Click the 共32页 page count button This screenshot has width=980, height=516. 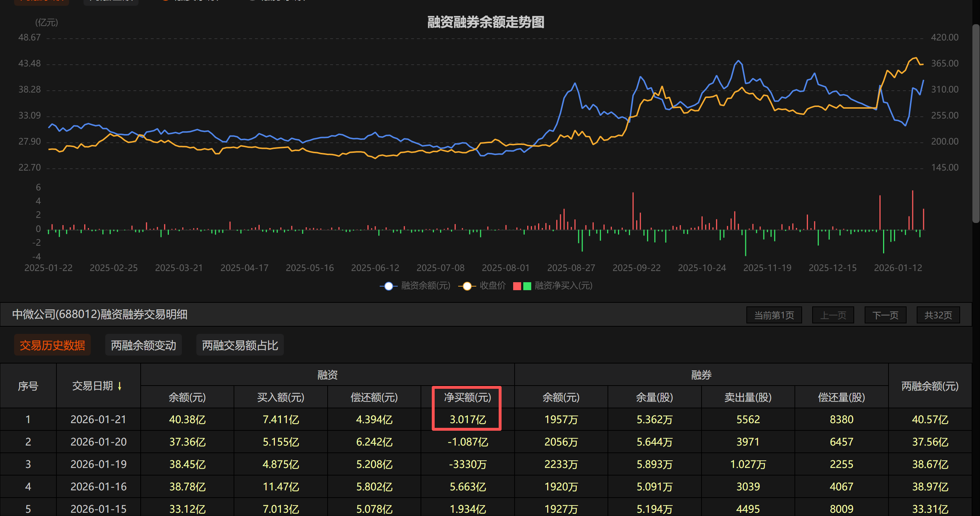click(x=938, y=315)
